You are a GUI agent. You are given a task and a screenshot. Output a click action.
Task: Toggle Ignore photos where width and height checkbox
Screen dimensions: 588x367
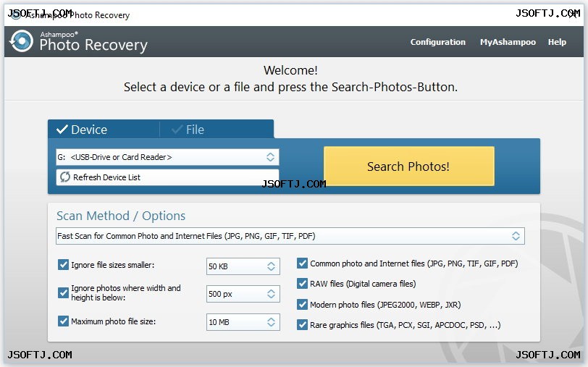[x=63, y=292]
